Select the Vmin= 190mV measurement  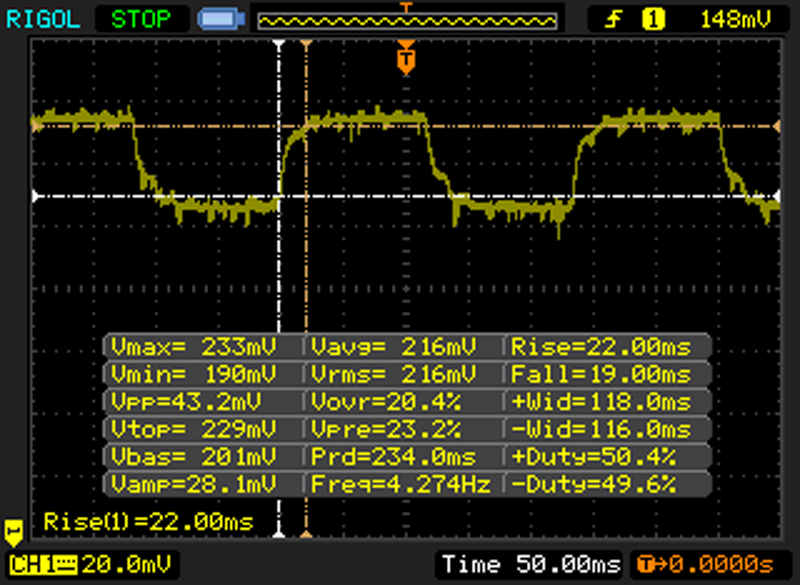[x=193, y=374]
